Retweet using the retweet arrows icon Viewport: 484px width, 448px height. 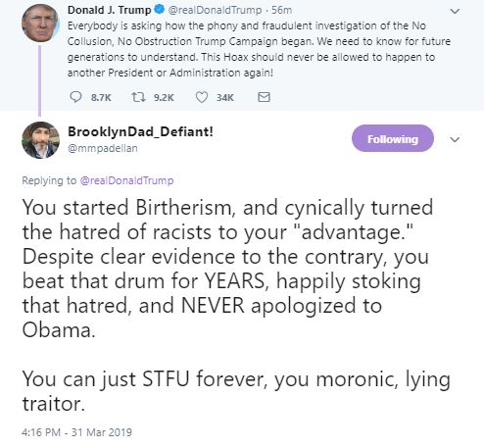click(x=138, y=97)
